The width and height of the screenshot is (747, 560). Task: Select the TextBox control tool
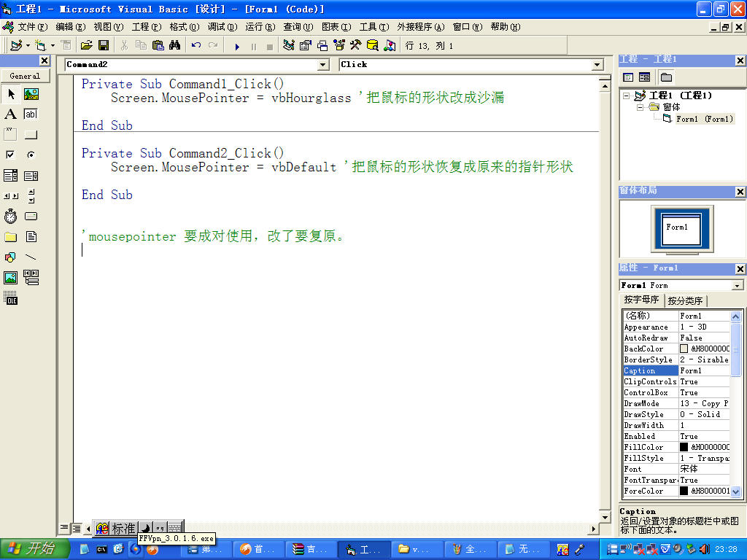coord(31,114)
